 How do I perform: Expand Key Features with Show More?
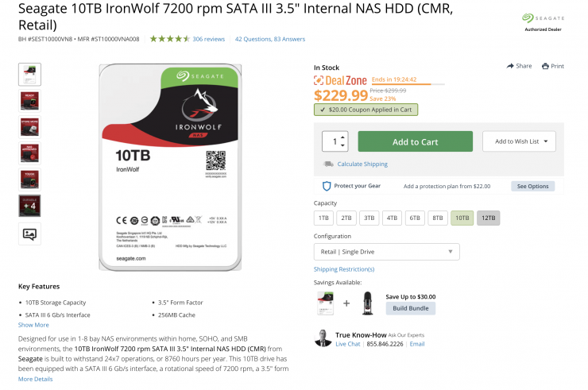click(x=33, y=325)
